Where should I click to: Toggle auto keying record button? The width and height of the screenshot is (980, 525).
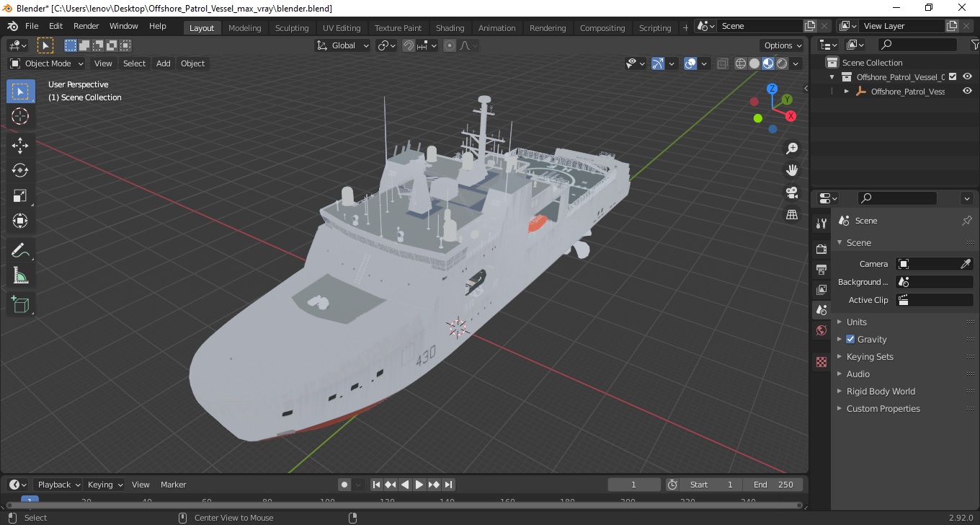344,485
